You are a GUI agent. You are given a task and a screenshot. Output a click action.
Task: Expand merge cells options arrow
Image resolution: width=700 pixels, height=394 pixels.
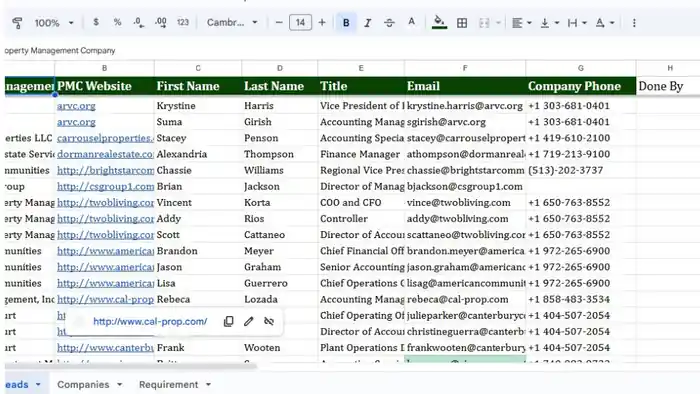pos(498,23)
